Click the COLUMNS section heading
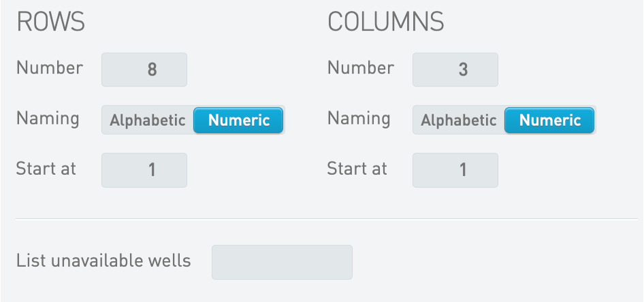The height and width of the screenshot is (302, 644). point(385,22)
